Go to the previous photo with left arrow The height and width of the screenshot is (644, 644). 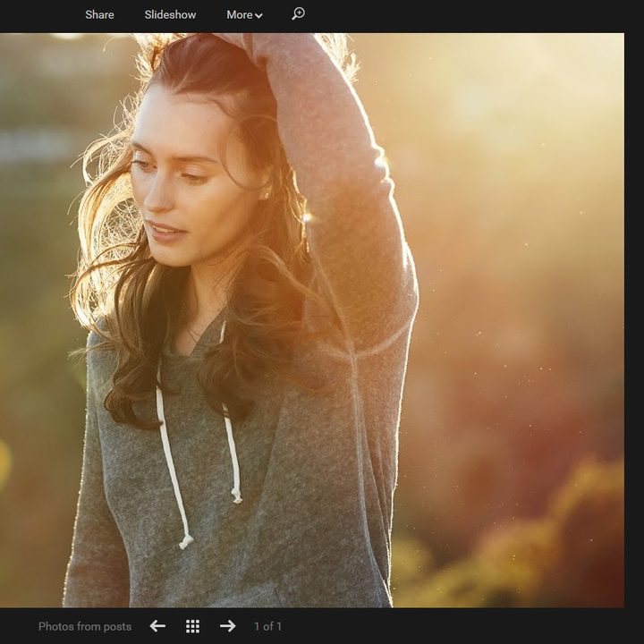click(x=157, y=626)
